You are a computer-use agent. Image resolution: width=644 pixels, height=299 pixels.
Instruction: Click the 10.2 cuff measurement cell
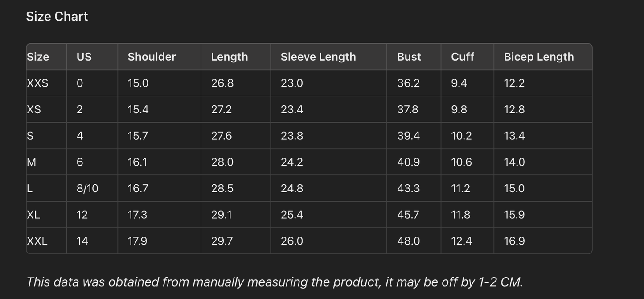pos(461,136)
